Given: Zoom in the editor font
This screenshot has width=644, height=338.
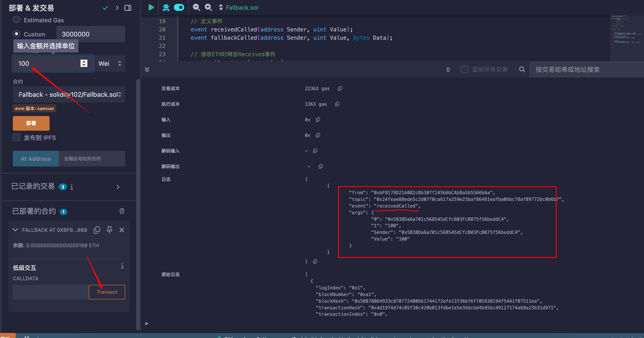Looking at the screenshot, I should (208, 8).
